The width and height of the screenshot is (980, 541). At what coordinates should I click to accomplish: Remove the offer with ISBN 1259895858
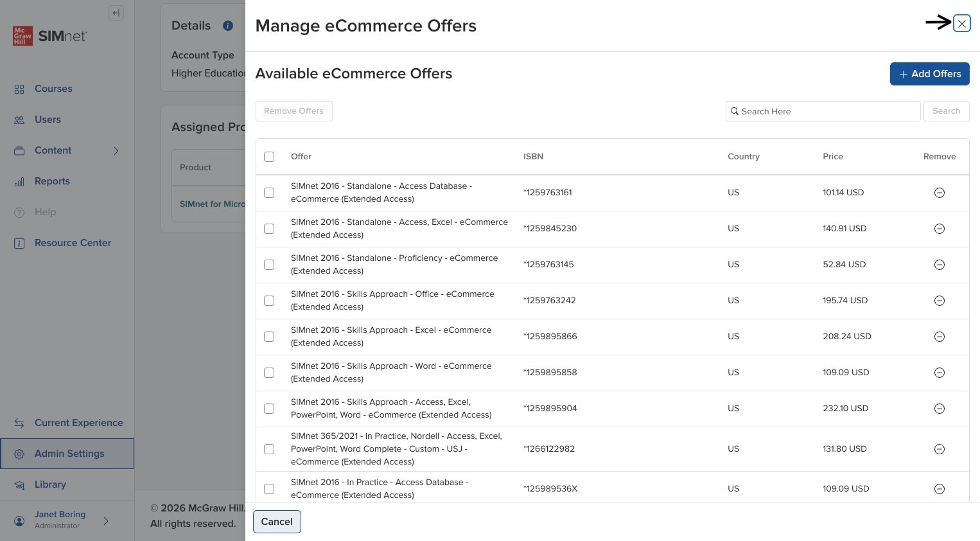point(939,373)
